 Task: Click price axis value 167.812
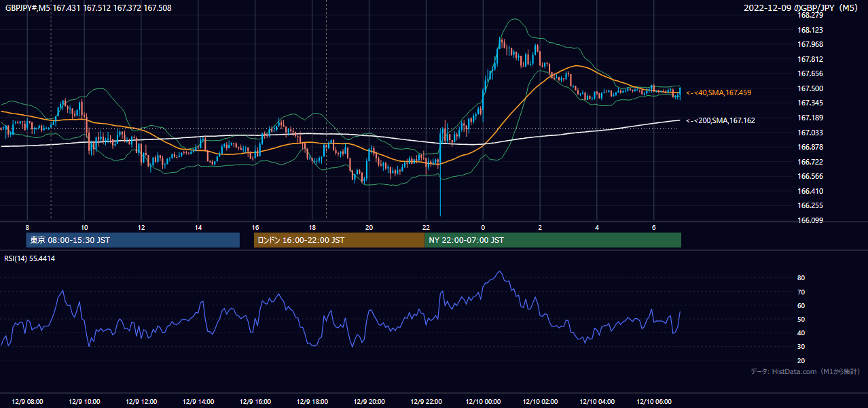[x=810, y=59]
